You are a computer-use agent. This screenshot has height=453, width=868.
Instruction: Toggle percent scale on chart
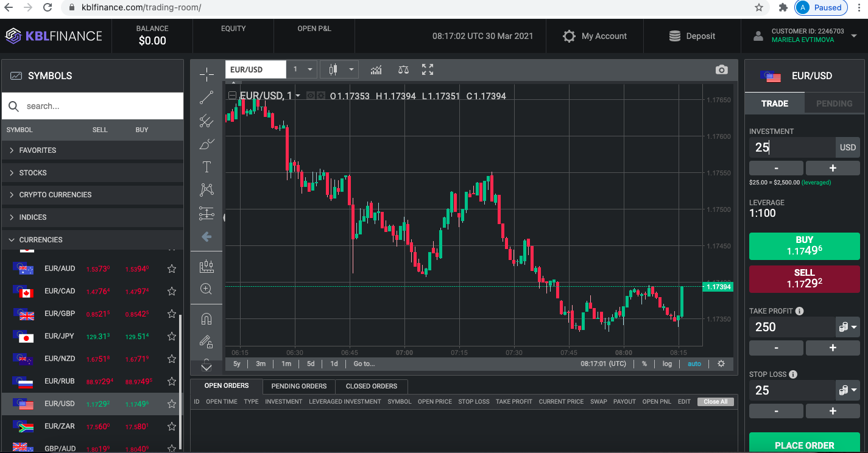pyautogui.click(x=644, y=363)
